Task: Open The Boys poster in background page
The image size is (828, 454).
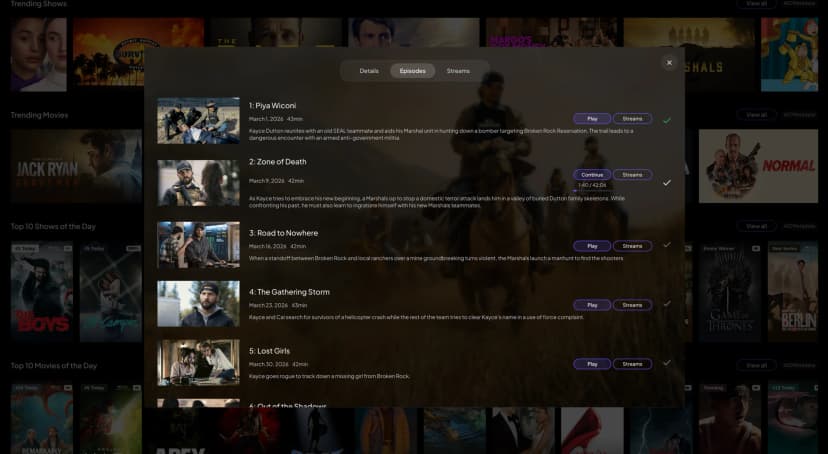Action: coord(42,292)
